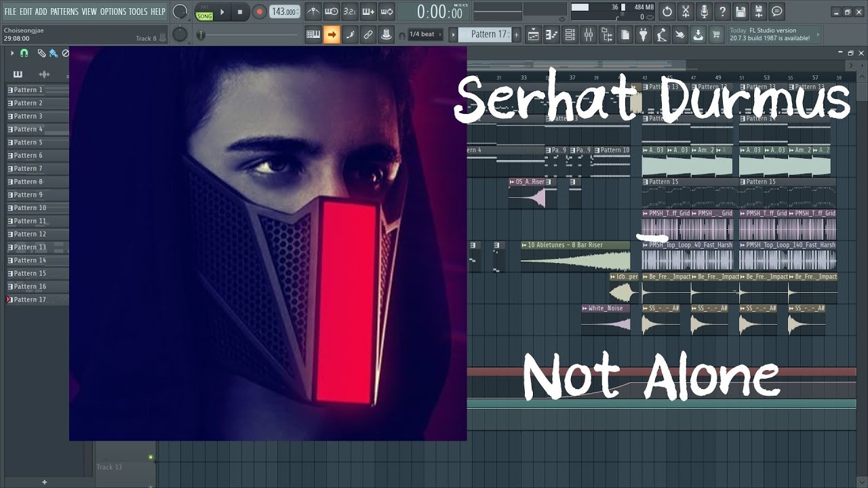Open the Piano roll view icon

(552, 35)
